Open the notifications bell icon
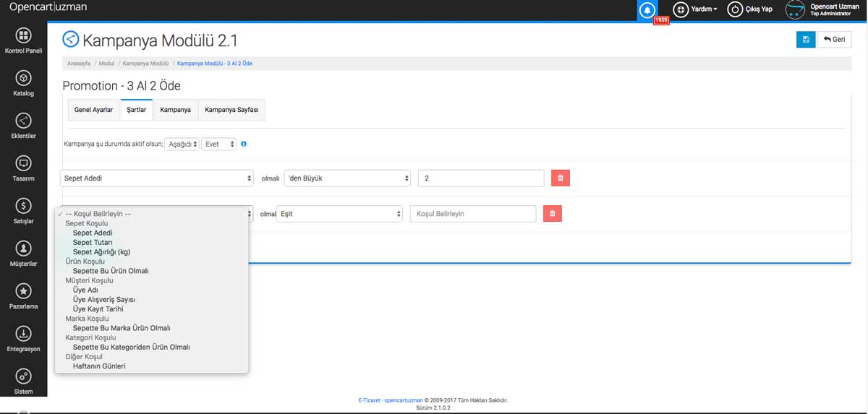The width and height of the screenshot is (868, 414). click(648, 9)
